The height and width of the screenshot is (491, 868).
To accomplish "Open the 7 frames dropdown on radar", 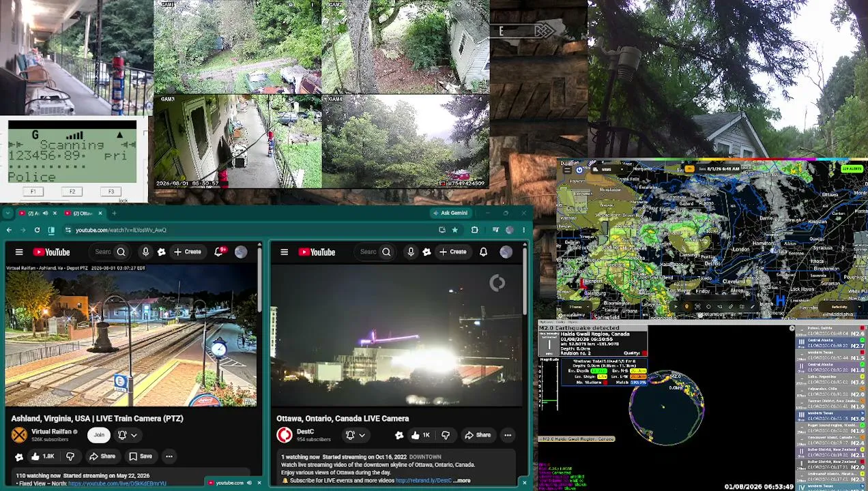I will click(578, 307).
